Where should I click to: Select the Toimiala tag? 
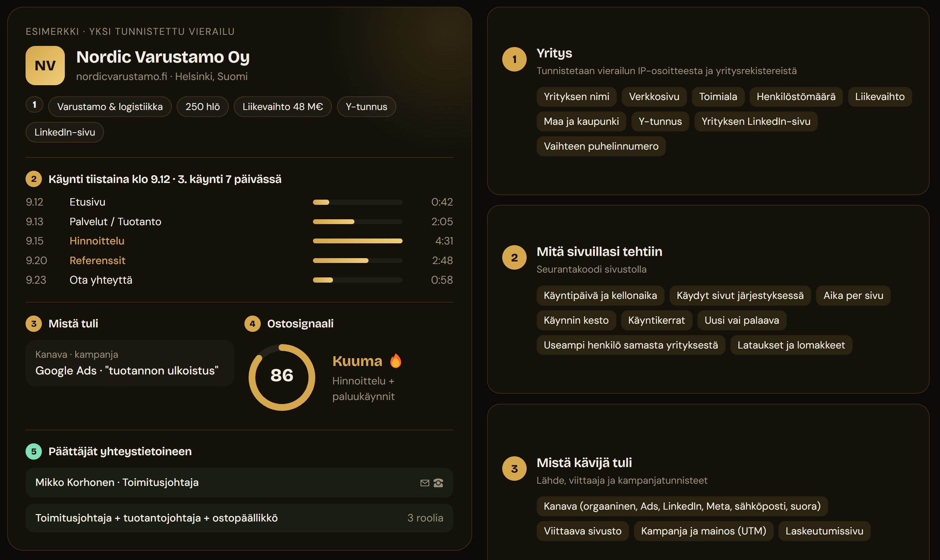pyautogui.click(x=718, y=97)
